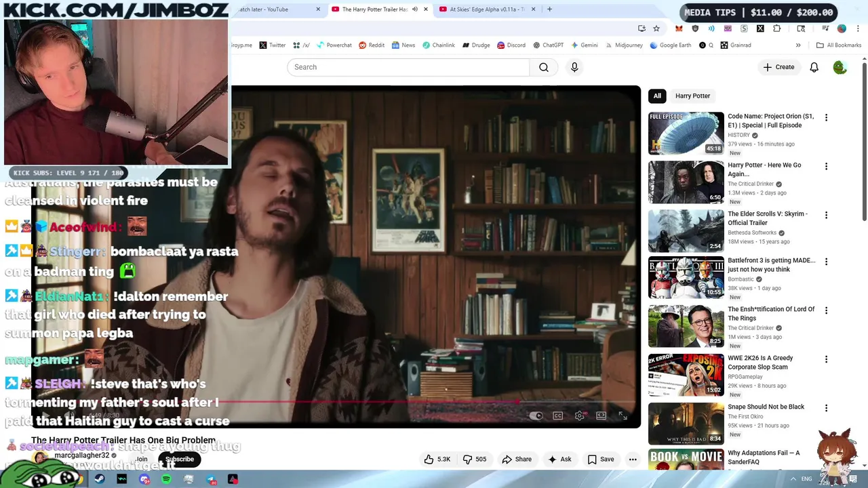Bookmark this page with the star icon

656,28
